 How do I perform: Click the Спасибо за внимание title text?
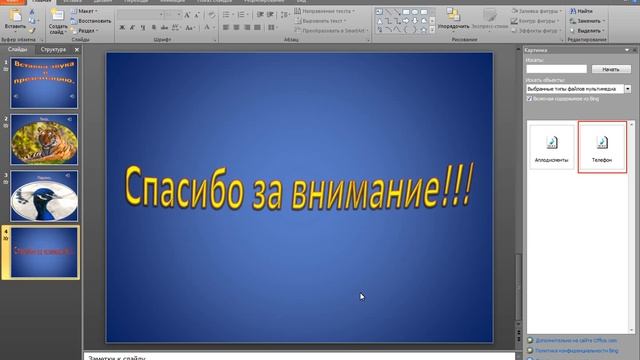[x=298, y=188]
